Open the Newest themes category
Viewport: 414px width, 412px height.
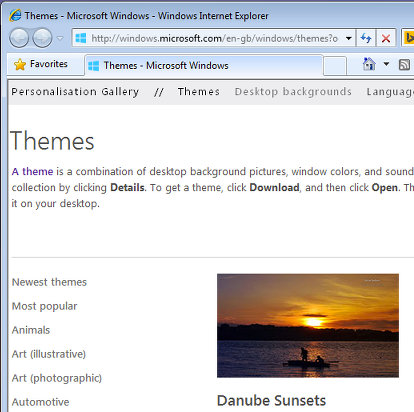point(49,282)
